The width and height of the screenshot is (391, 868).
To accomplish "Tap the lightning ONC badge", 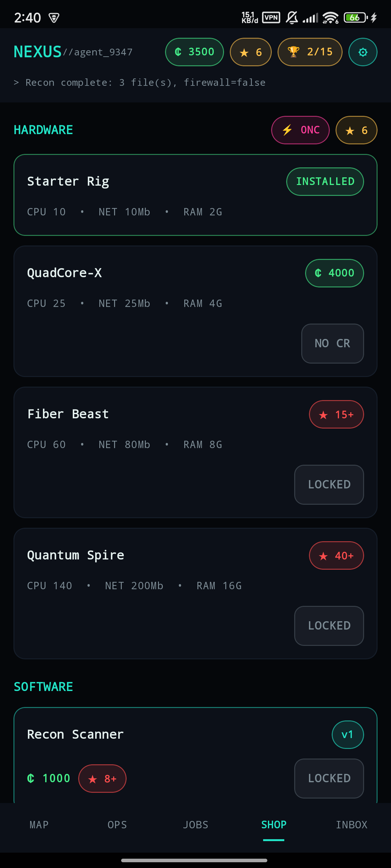I will (300, 130).
